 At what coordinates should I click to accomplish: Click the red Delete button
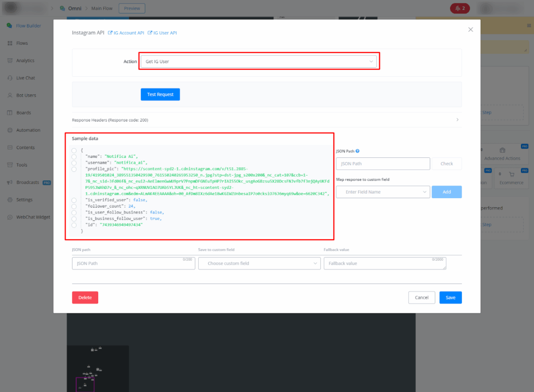click(x=85, y=298)
